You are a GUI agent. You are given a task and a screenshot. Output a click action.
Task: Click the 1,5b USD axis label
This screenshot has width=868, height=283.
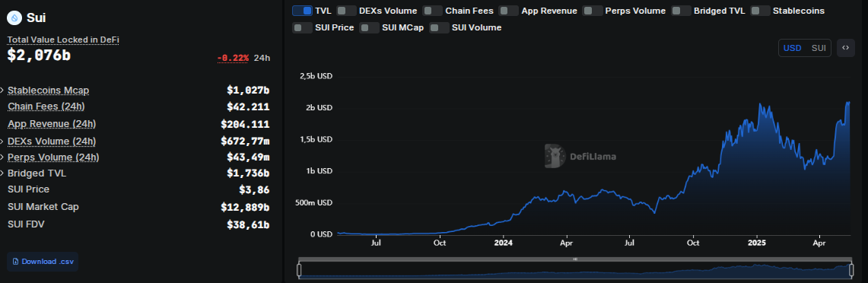coord(316,139)
